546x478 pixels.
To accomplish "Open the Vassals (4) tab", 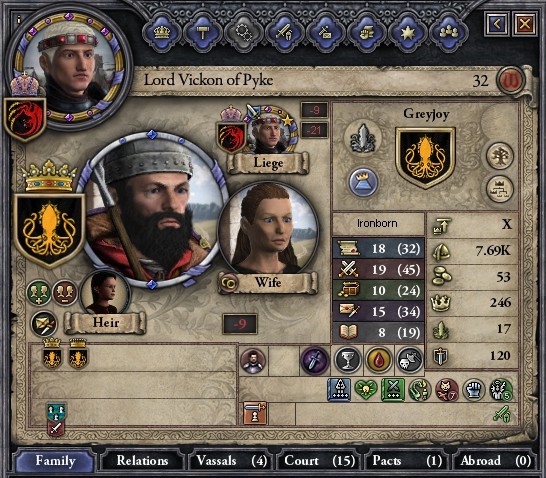I will click(231, 461).
